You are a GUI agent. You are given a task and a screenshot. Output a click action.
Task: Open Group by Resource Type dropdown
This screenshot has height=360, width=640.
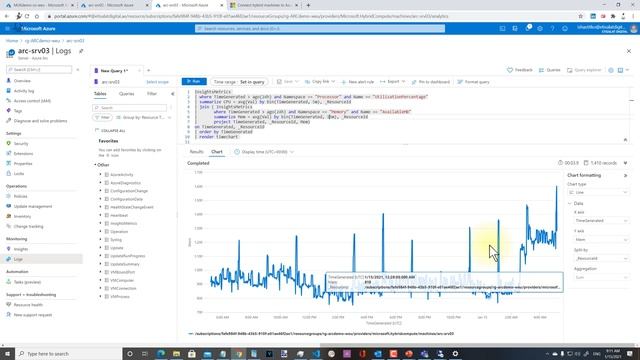(144, 118)
